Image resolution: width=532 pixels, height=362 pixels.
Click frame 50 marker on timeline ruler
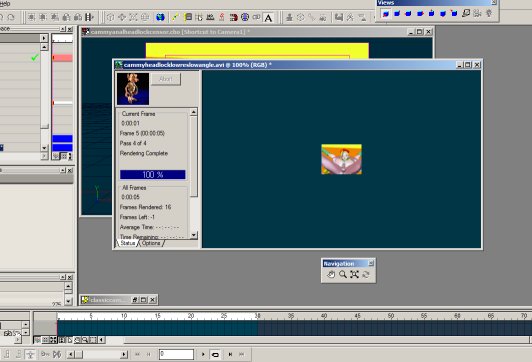tap(391, 316)
